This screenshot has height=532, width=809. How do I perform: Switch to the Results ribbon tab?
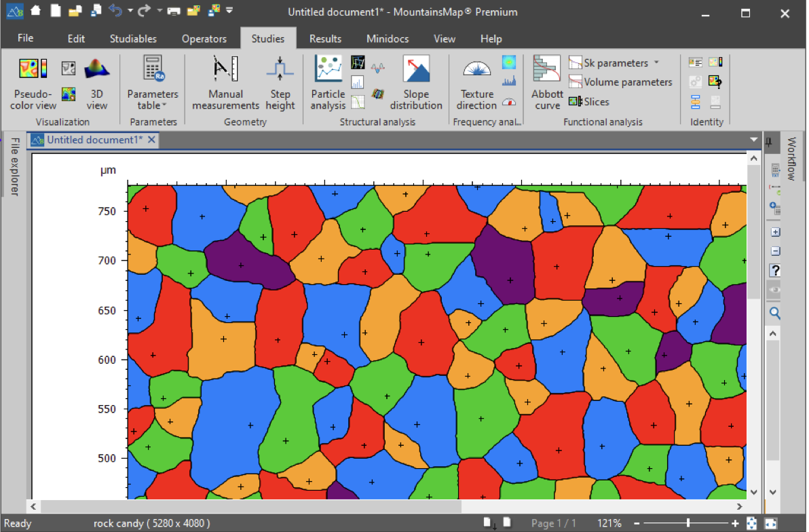(325, 39)
